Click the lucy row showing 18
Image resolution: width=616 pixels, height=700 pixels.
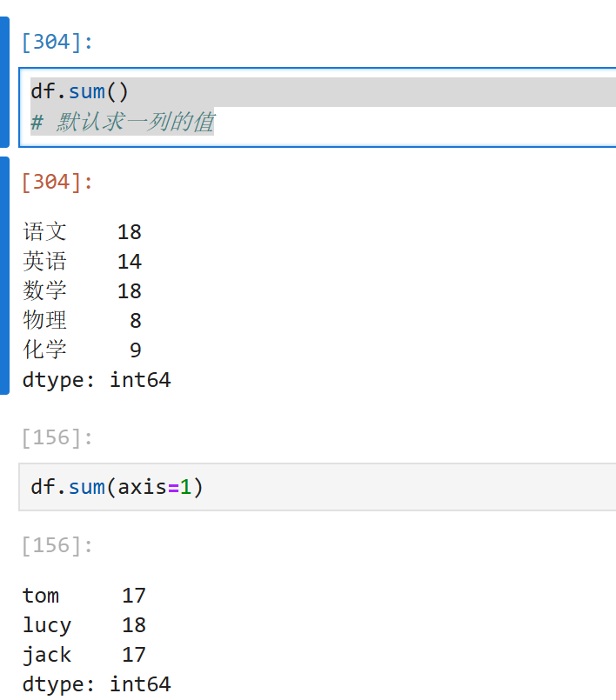click(x=84, y=625)
